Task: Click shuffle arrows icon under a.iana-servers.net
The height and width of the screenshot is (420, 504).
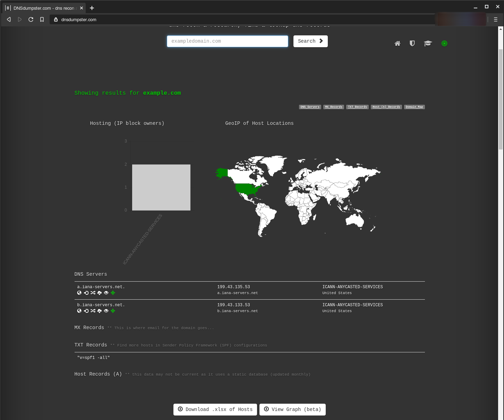Action: pyautogui.click(x=93, y=293)
